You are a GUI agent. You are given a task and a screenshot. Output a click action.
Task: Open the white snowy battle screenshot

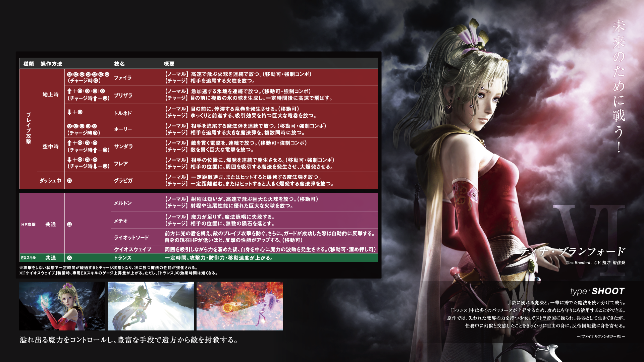[151, 306]
